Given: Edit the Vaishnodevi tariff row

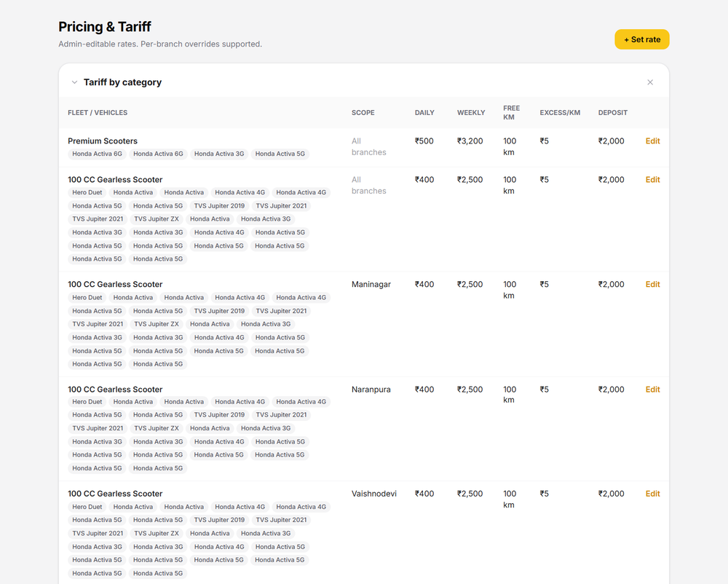Looking at the screenshot, I should [x=652, y=494].
